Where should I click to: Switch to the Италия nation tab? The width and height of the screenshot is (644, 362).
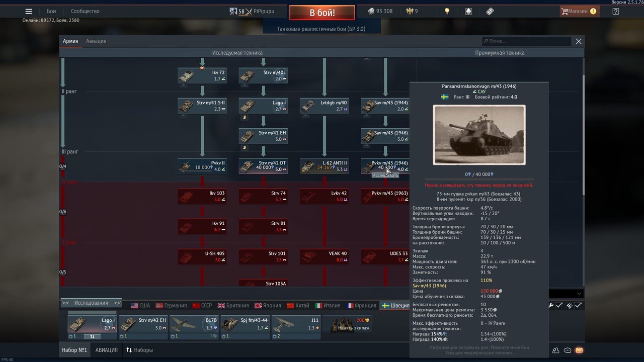pyautogui.click(x=328, y=305)
